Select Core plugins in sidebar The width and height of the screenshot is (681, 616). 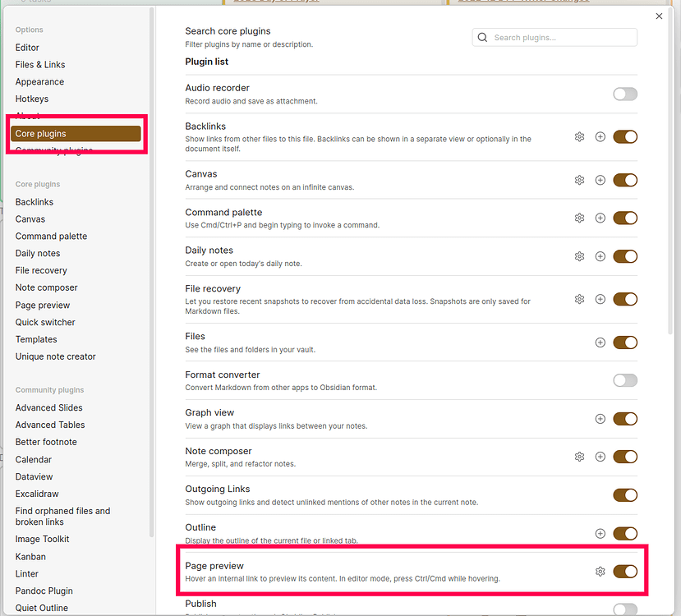click(76, 134)
